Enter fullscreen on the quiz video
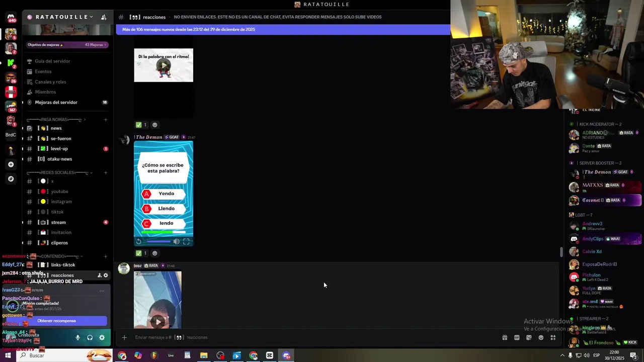This screenshot has height=362, width=644. 186,241
